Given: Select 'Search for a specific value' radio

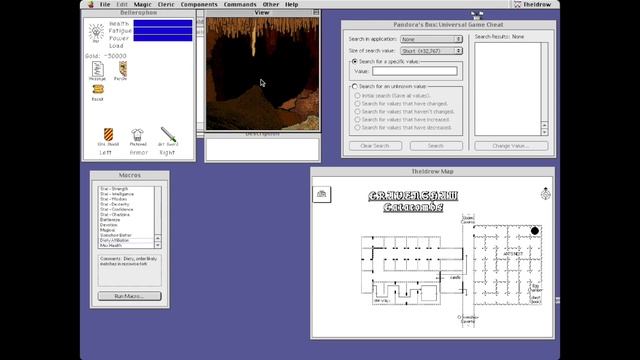Looking at the screenshot, I should 355,62.
